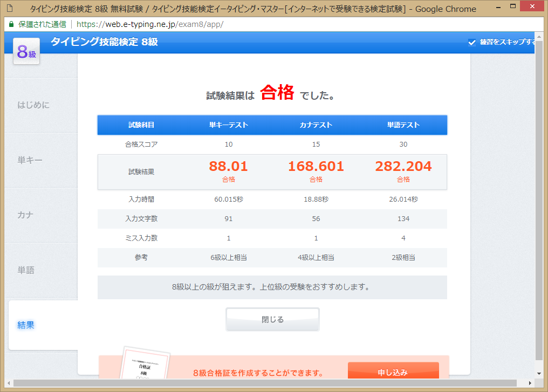This screenshot has width=548, height=392.
Task: Click the URL in the address bar
Action: [x=149, y=24]
